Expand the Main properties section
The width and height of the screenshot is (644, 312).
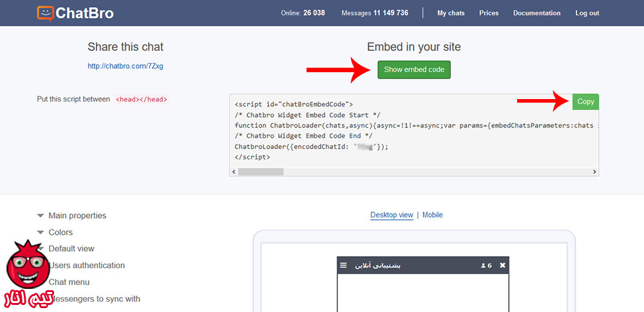77,216
